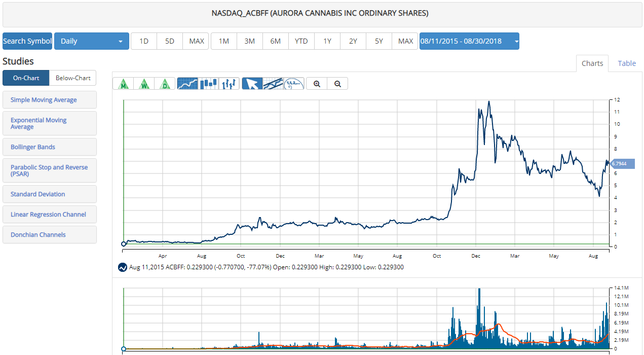
Task: Select the On-Chart studies toggle
Action: 26,78
